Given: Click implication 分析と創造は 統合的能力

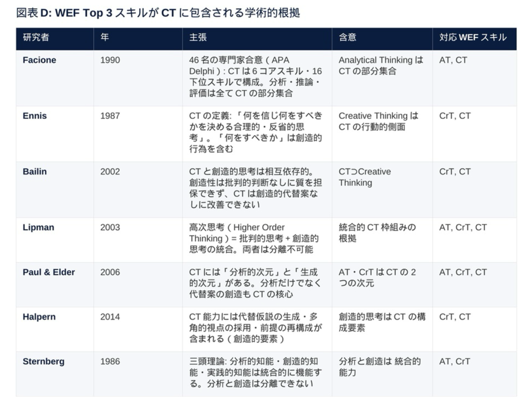Looking at the screenshot, I should 380,367.
